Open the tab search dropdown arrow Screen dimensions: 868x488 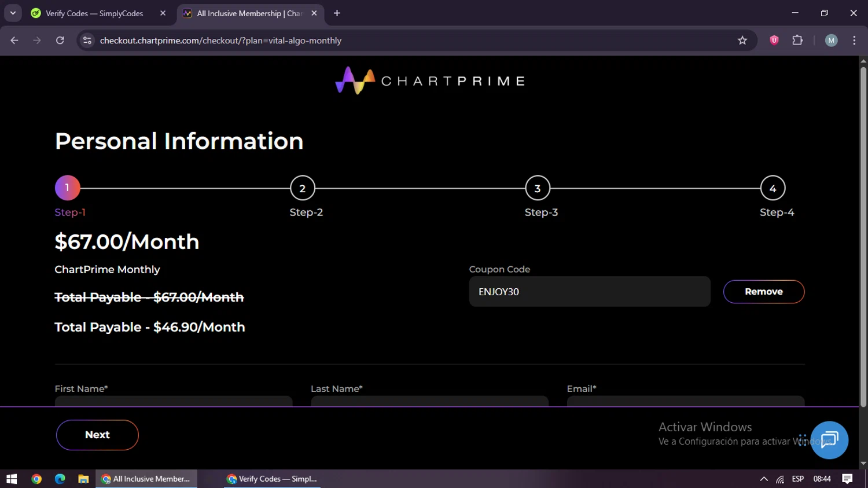13,13
